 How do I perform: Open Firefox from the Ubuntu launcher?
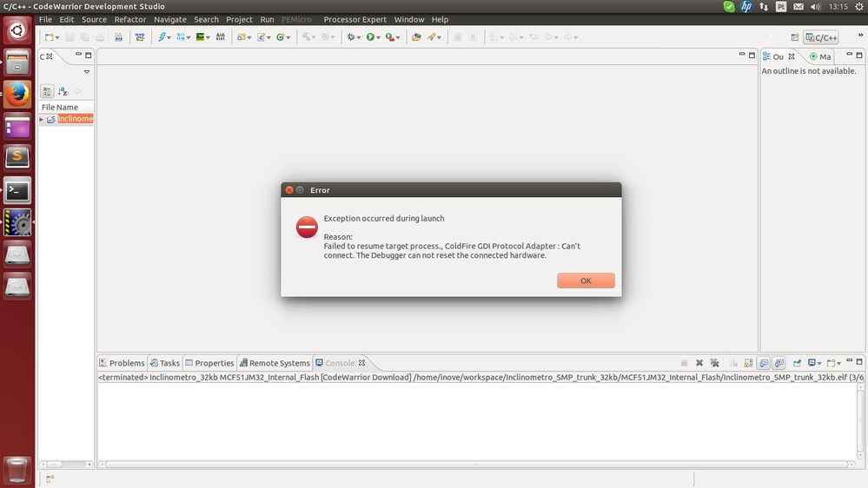[x=17, y=94]
